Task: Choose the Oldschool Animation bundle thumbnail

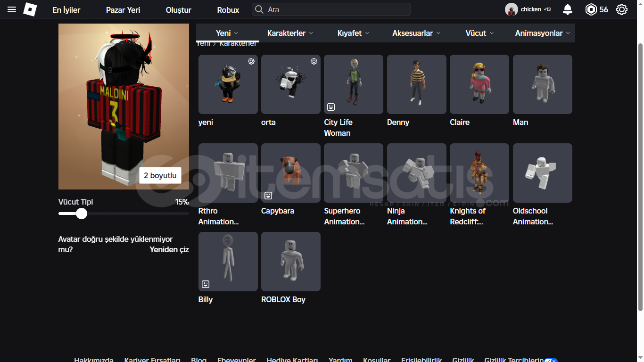Action: pyautogui.click(x=543, y=173)
